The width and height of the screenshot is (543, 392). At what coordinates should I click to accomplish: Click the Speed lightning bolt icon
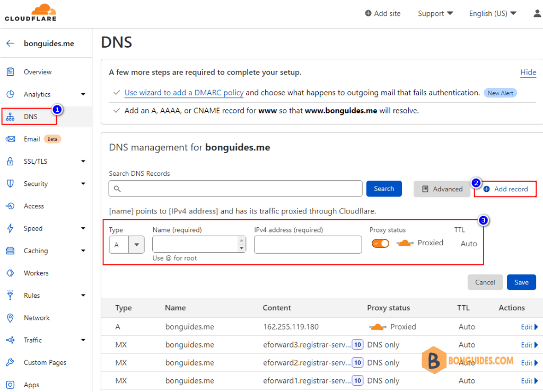coord(11,228)
